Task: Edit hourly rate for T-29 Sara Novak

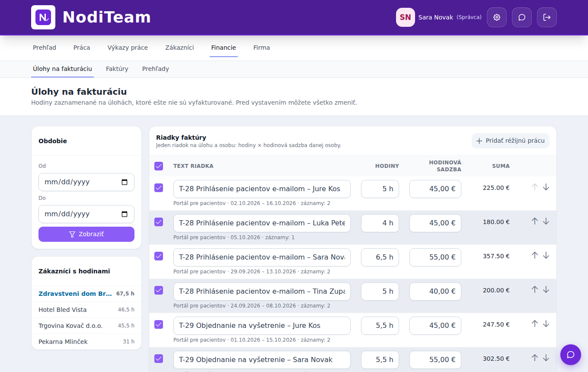Action: [435, 360]
